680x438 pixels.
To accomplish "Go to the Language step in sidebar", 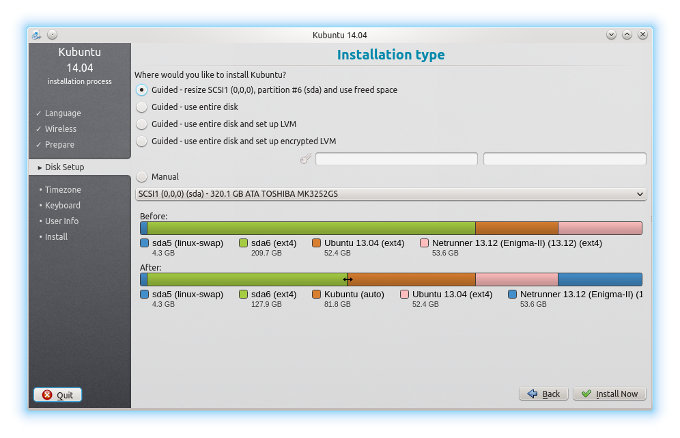I will coord(63,113).
